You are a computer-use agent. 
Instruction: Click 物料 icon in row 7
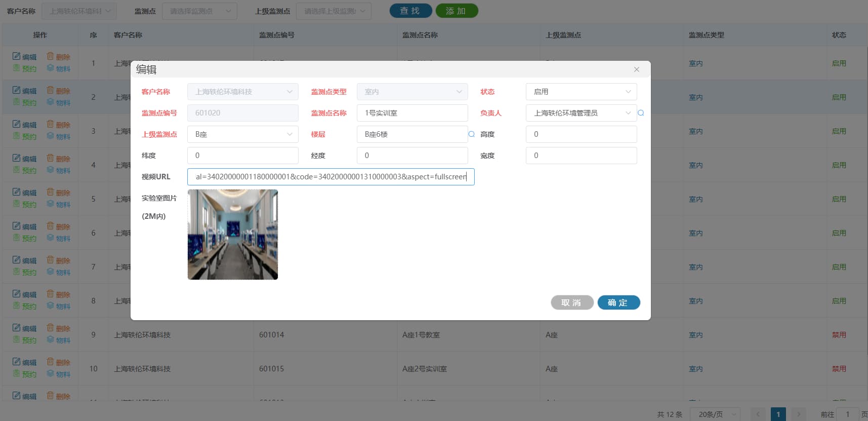(x=50, y=272)
